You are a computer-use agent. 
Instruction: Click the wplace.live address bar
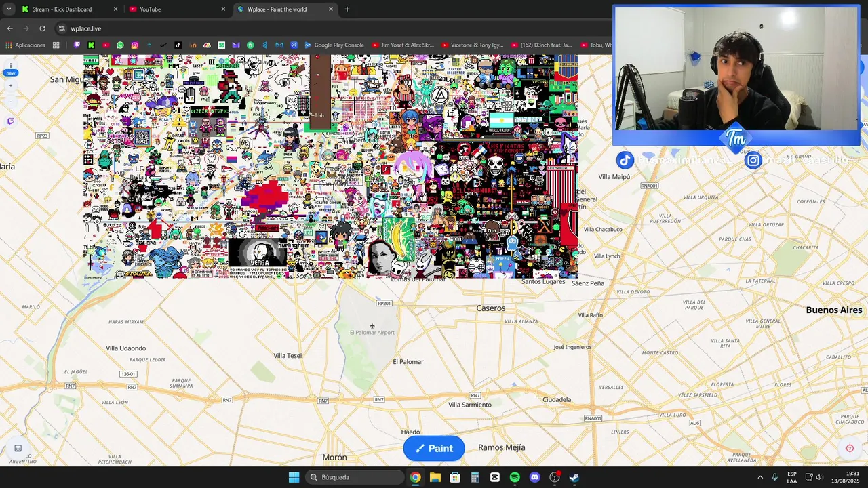[x=325, y=28]
